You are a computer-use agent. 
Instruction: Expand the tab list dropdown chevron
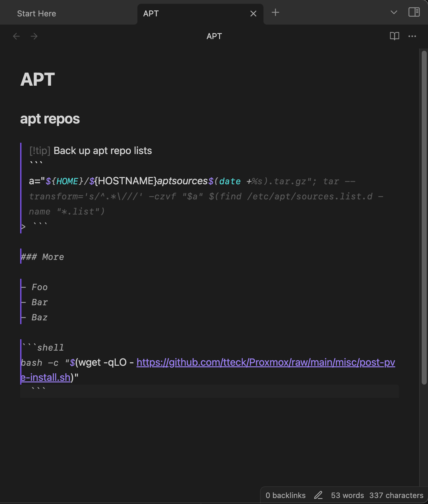[394, 12]
